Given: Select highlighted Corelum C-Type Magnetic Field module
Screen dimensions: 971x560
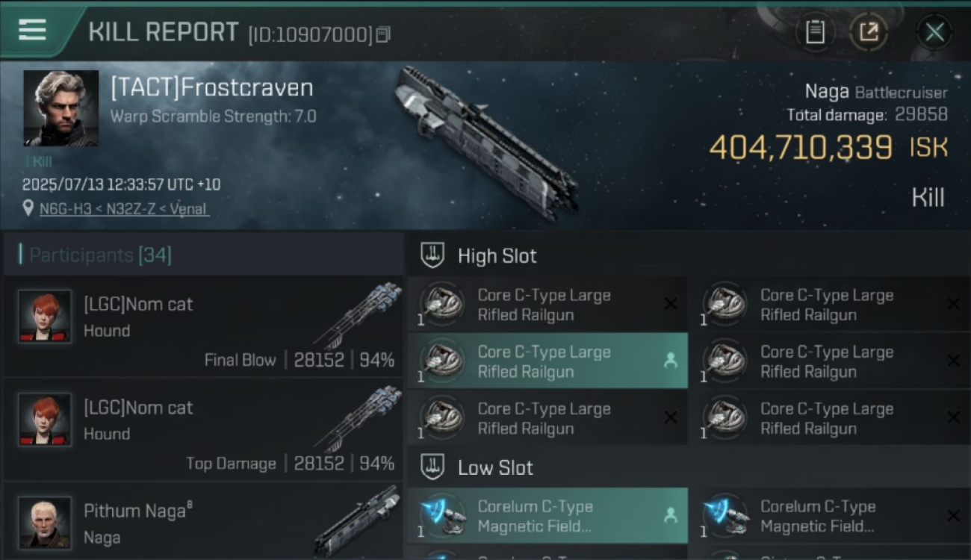Looking at the screenshot, I should click(x=547, y=516).
